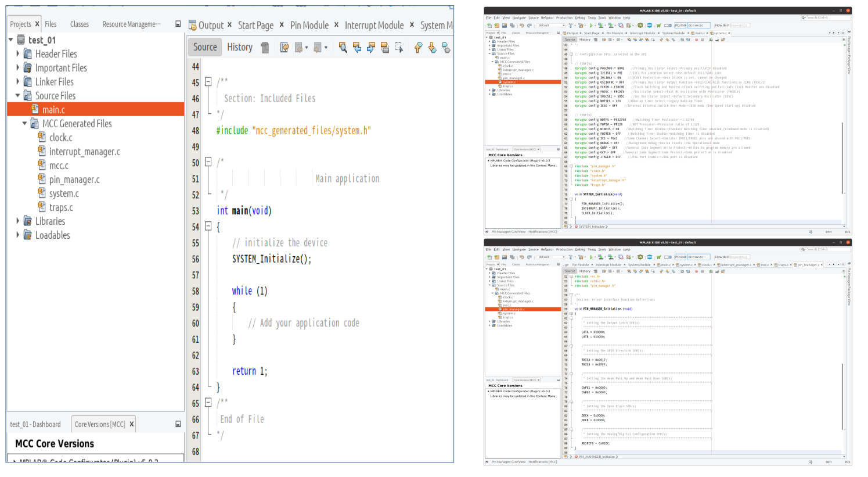Select the Source view button
Image resolution: width=868 pixels, height=477 pixels.
coord(204,47)
